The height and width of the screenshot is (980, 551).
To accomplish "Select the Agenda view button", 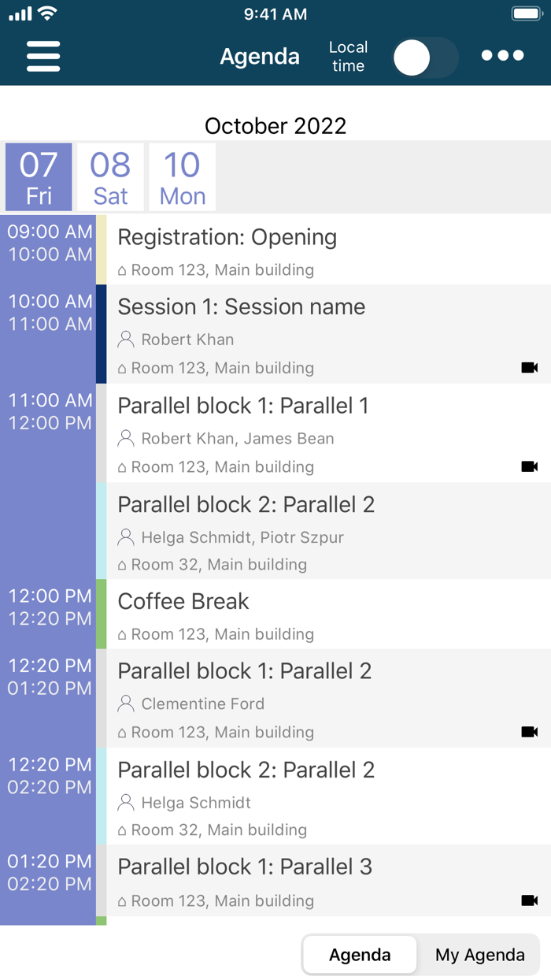I will (359, 954).
